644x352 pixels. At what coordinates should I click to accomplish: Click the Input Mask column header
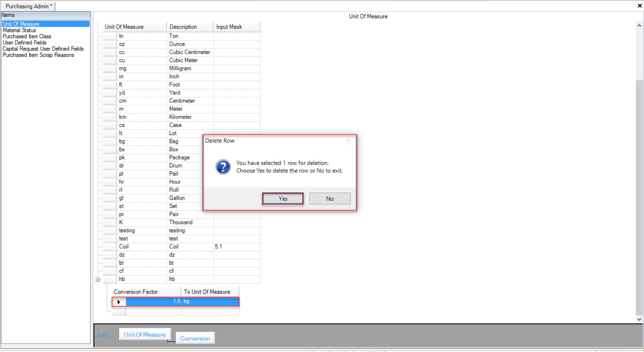pyautogui.click(x=237, y=27)
